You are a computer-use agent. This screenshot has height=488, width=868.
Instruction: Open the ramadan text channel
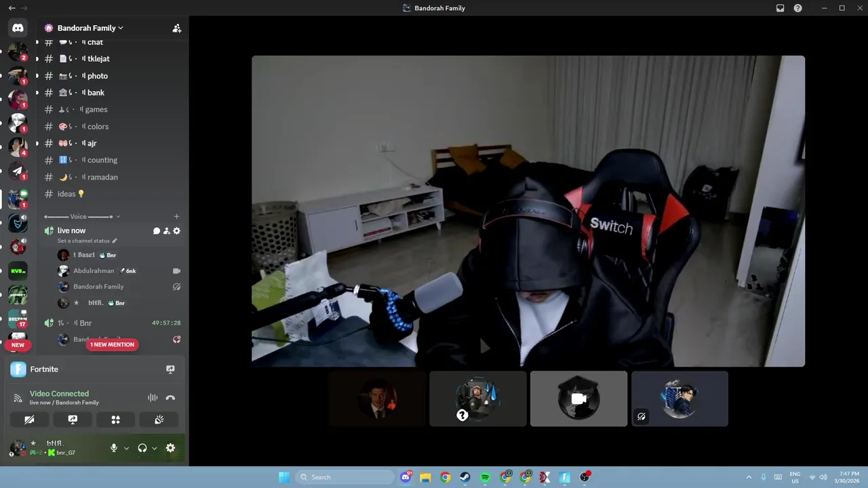click(113, 177)
